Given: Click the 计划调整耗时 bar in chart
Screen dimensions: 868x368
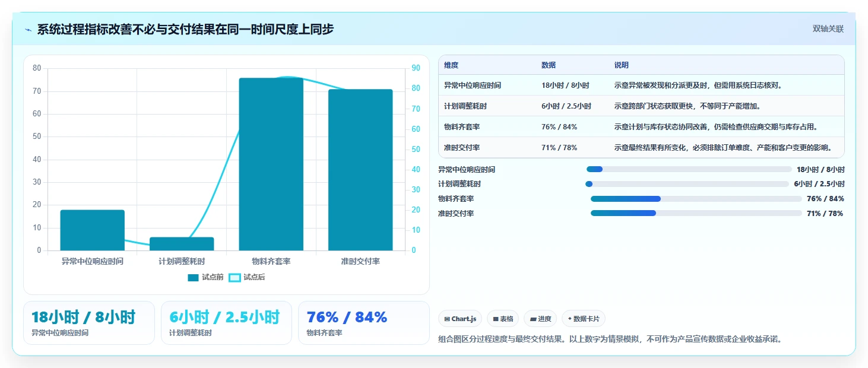Looking at the screenshot, I should coord(182,244).
